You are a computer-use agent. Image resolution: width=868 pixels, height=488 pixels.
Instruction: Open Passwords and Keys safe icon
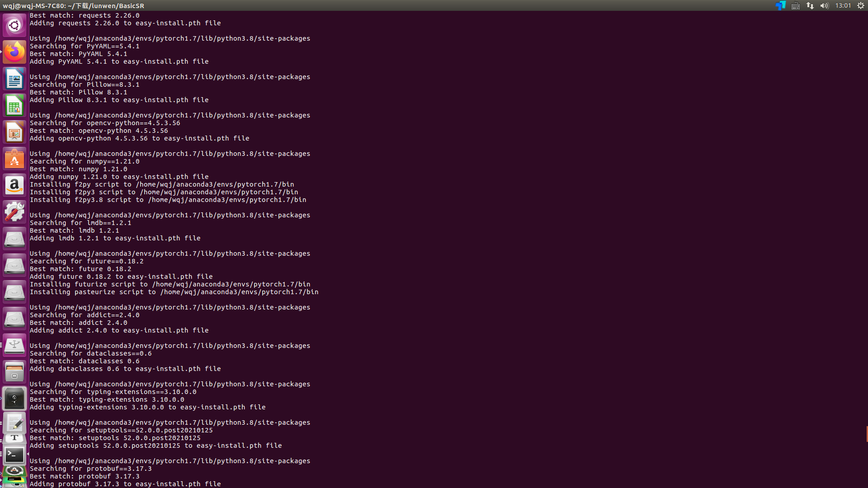(14, 399)
